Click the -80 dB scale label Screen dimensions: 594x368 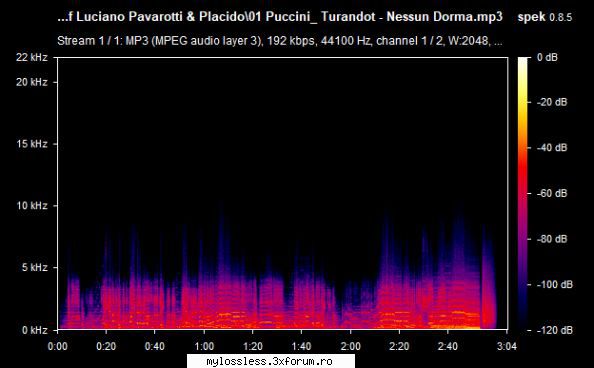pos(552,239)
